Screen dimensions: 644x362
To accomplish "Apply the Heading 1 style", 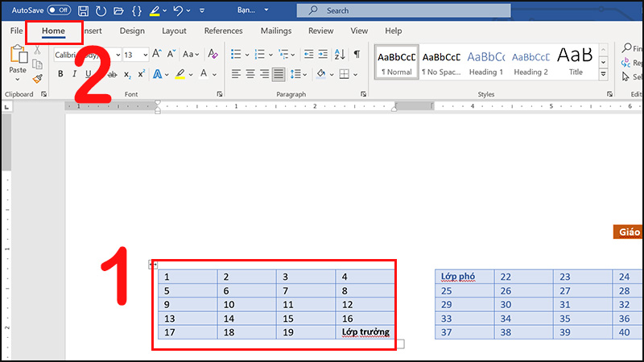I will pos(485,62).
